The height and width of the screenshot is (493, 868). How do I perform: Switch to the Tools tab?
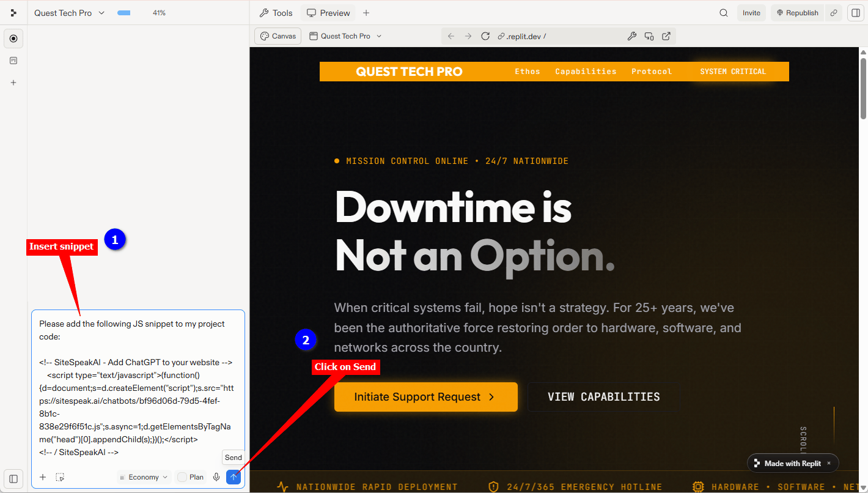pos(276,13)
